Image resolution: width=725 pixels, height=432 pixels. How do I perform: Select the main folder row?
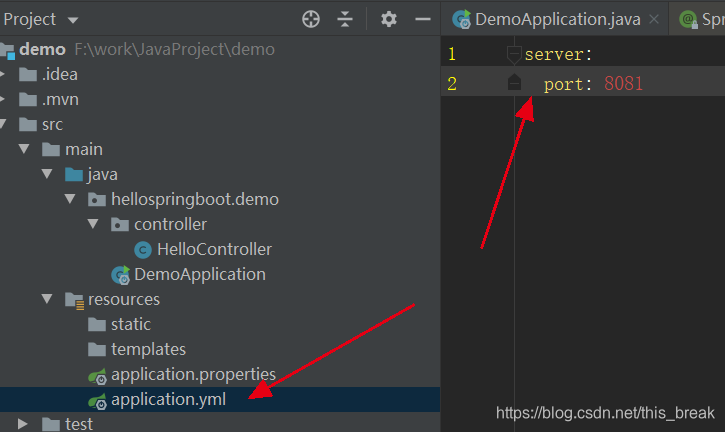(x=220, y=149)
